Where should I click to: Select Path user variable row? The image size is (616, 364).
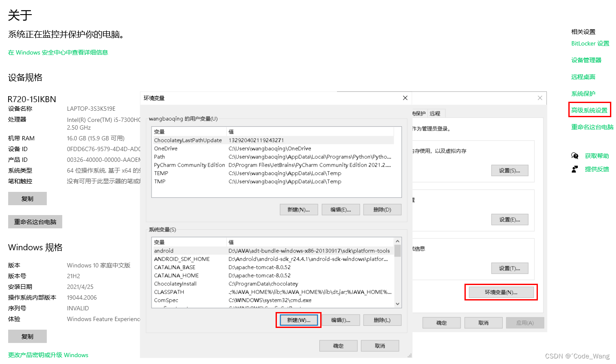click(x=273, y=157)
